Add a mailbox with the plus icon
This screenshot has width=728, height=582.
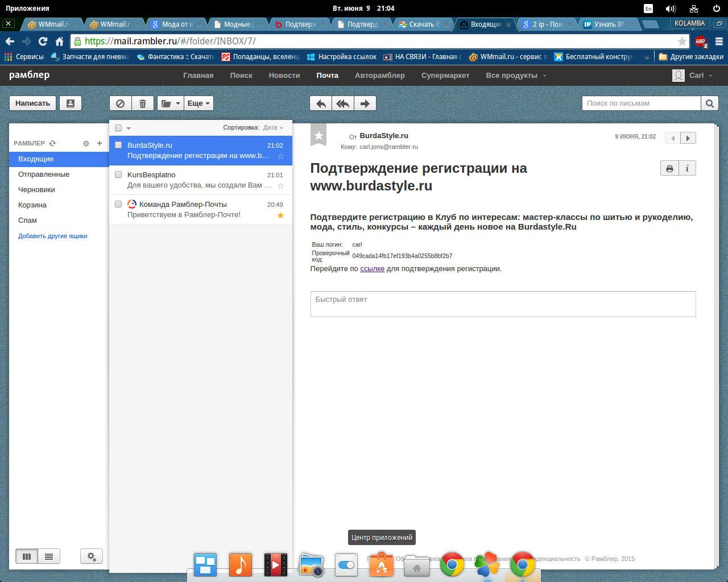[x=100, y=143]
